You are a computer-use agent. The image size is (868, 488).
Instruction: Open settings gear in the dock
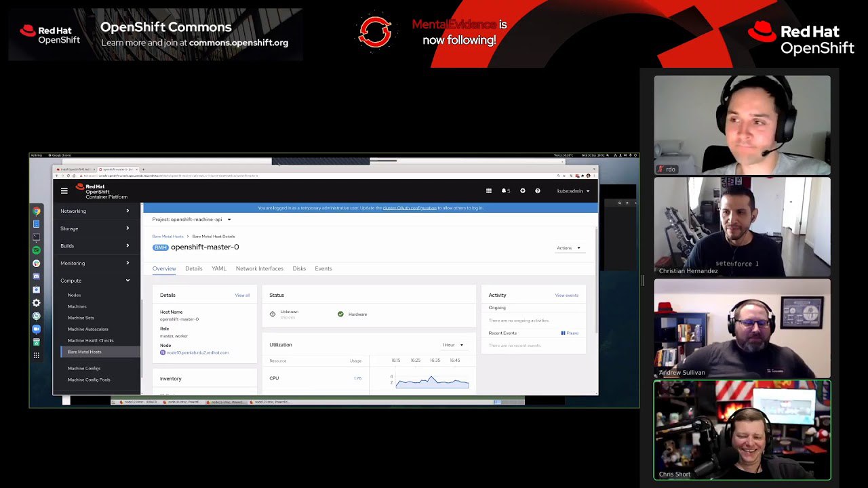click(x=37, y=303)
